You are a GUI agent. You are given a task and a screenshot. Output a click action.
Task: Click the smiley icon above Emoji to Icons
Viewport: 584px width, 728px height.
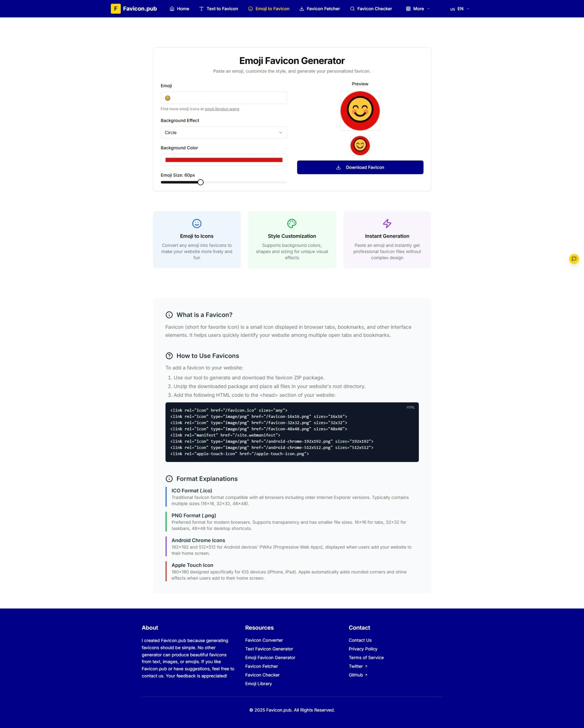196,223
